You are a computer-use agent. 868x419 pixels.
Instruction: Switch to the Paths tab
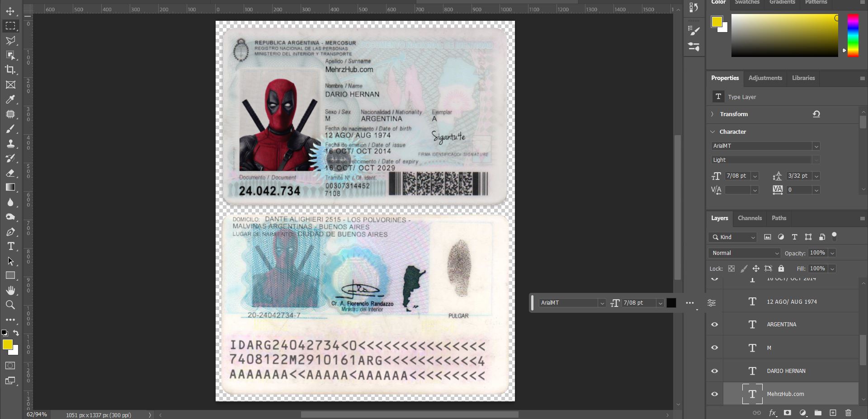[x=779, y=218]
